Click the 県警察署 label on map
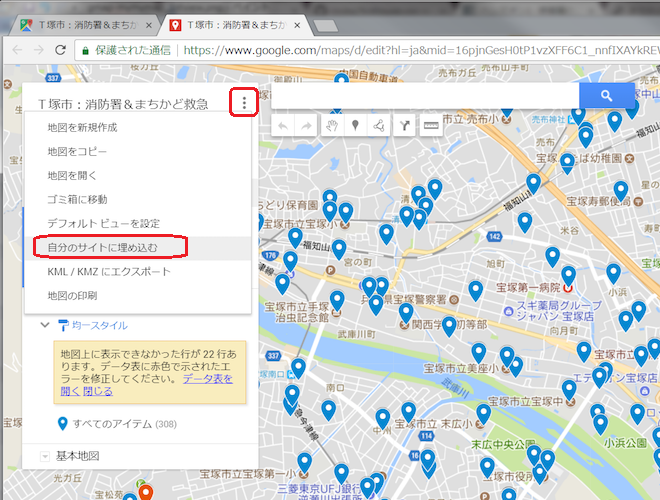This screenshot has height=500, width=660. (405, 299)
